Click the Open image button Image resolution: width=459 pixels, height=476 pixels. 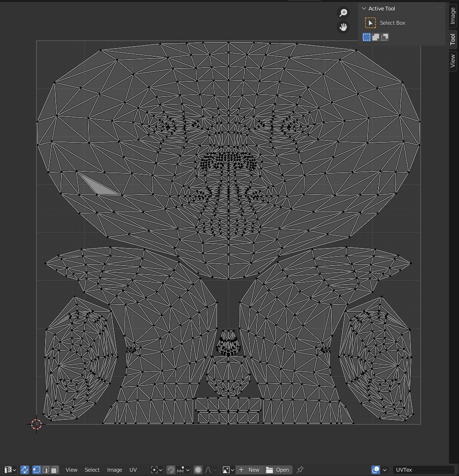tap(278, 470)
